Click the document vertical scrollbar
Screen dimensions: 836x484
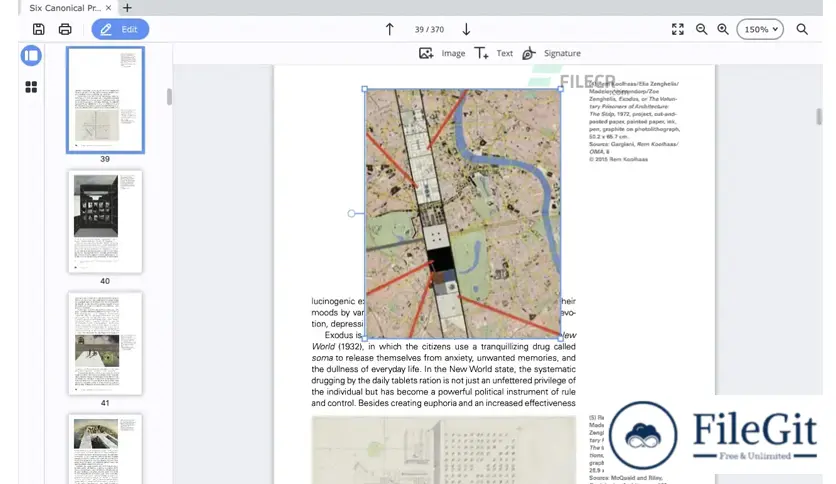coord(819,116)
